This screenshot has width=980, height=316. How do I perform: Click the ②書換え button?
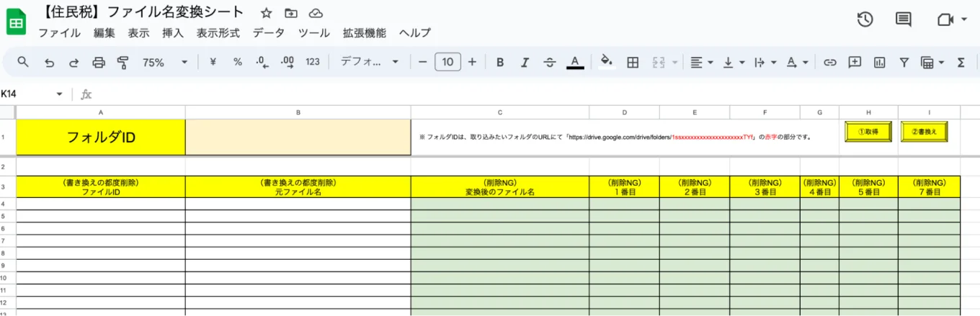(923, 132)
